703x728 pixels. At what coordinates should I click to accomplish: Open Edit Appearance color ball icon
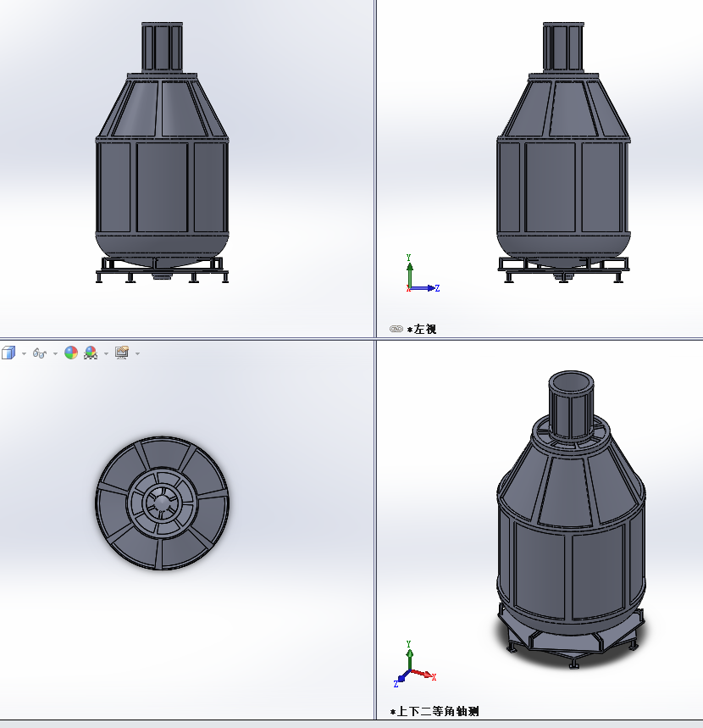tap(71, 353)
